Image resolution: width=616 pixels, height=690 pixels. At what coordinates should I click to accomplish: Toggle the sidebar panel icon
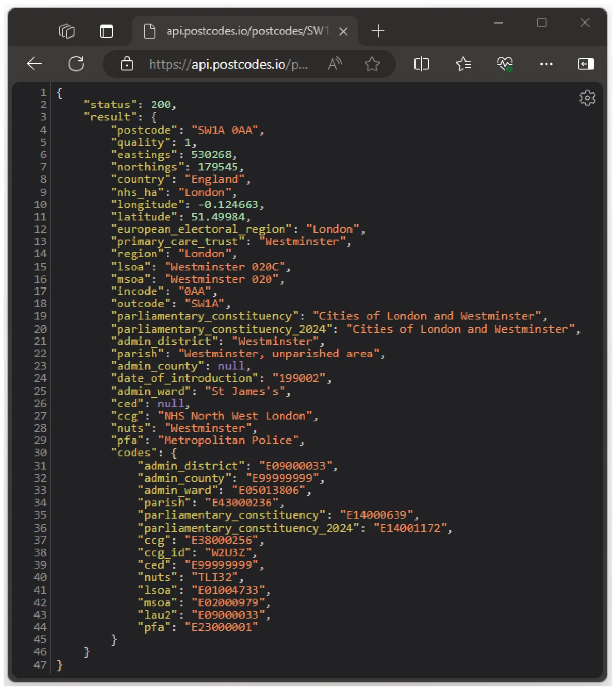point(586,64)
